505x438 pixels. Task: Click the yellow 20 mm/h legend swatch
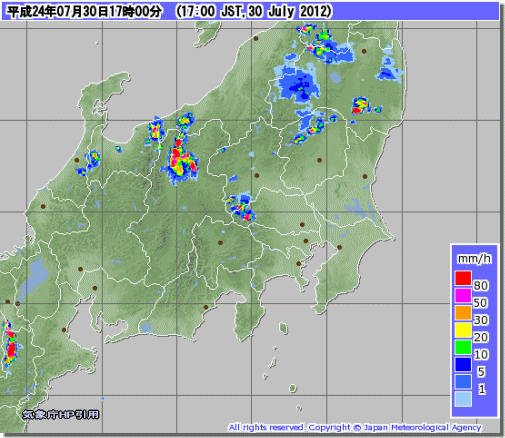pyautogui.click(x=463, y=330)
